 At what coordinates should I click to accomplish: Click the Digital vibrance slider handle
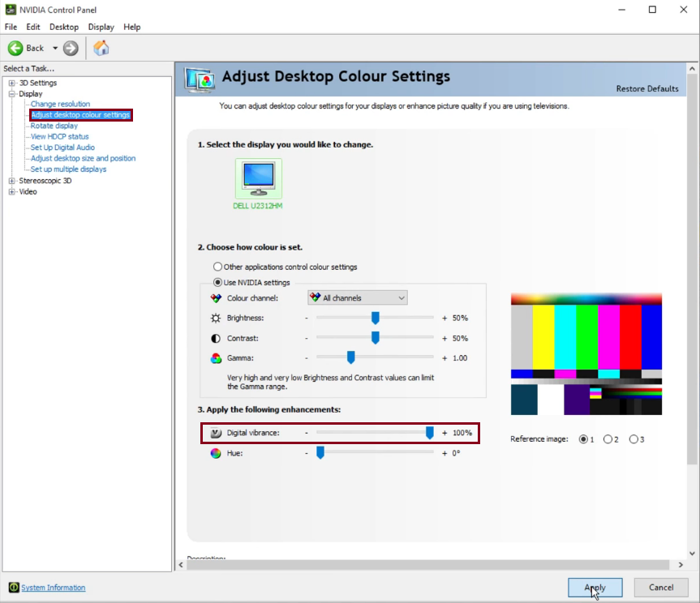429,433
